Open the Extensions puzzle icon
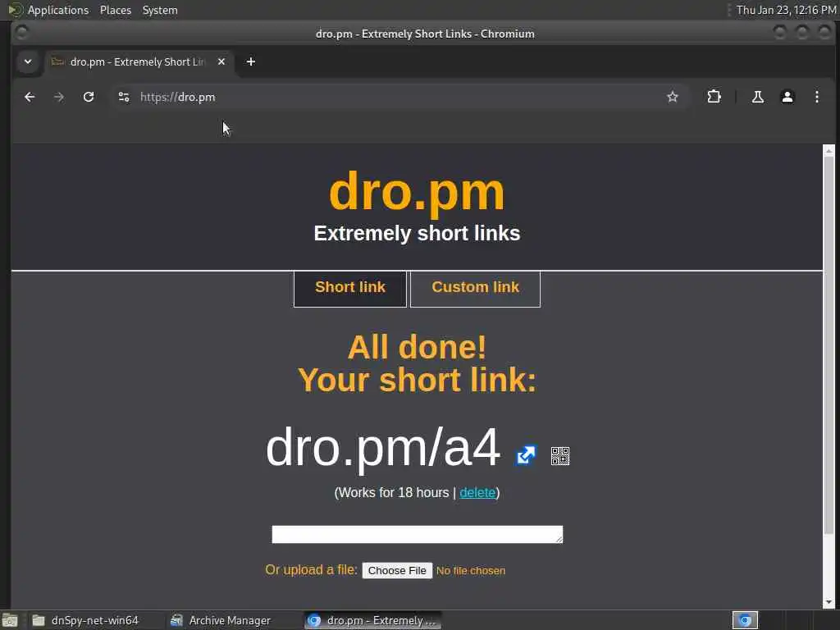 click(714, 97)
